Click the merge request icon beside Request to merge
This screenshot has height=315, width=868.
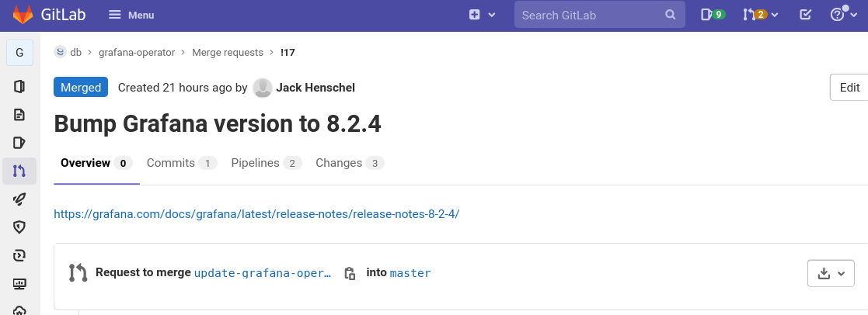(x=78, y=273)
